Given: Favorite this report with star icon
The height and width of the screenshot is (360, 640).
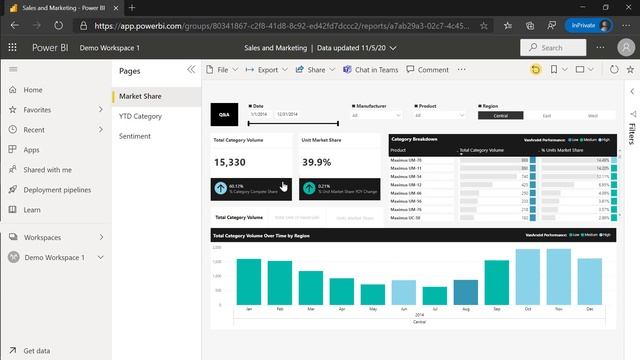Looking at the screenshot, I should (x=630, y=70).
